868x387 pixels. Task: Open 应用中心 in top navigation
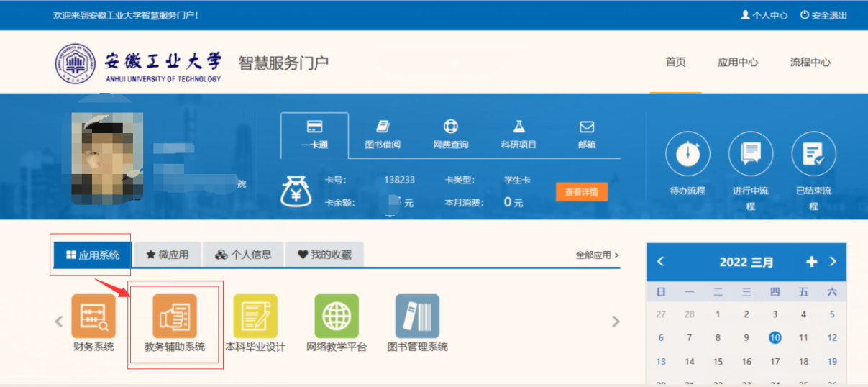click(738, 63)
